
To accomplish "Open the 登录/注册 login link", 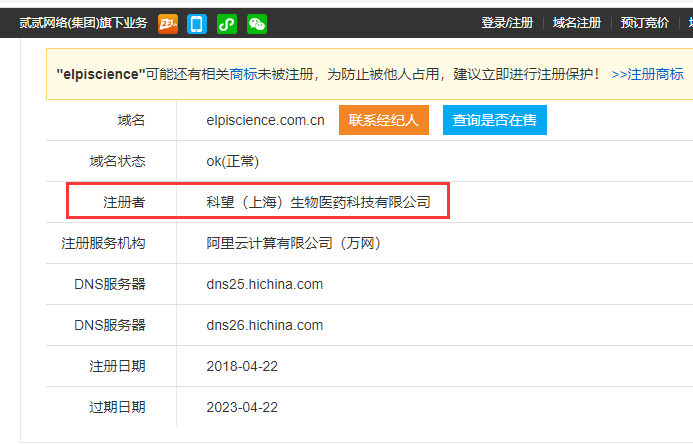I will (x=507, y=23).
